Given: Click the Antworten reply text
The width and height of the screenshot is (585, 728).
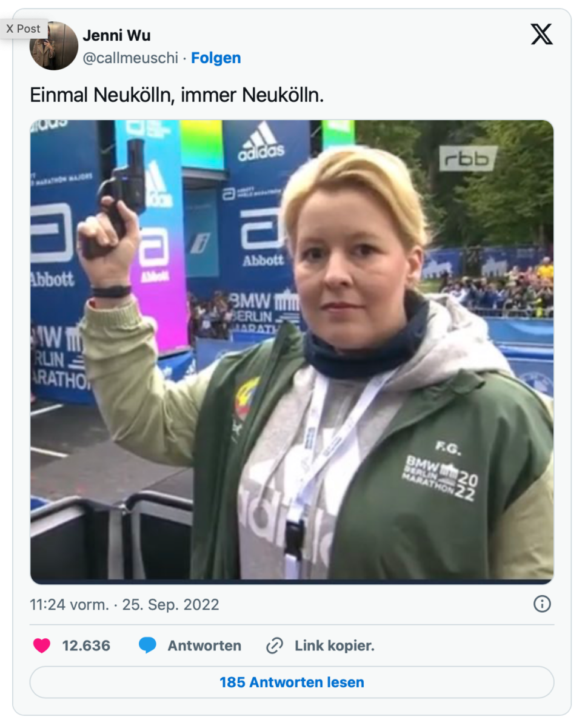Looking at the screenshot, I should pyautogui.click(x=204, y=645).
